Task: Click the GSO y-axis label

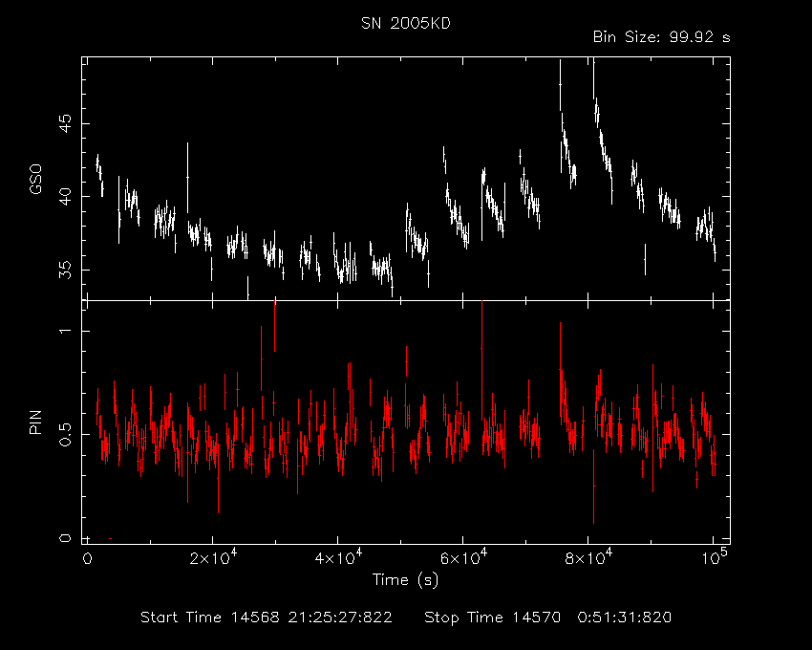Action: pyautogui.click(x=35, y=180)
